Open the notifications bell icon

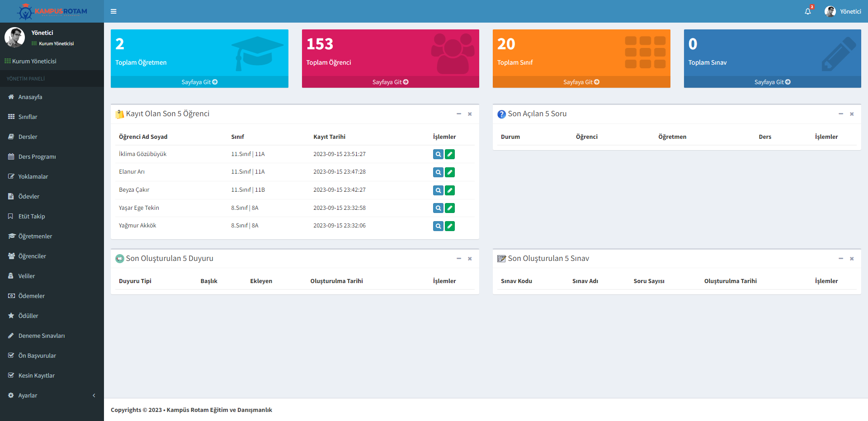[807, 11]
